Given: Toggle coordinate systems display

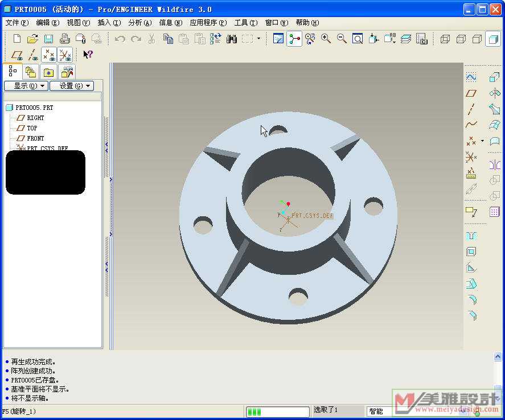Looking at the screenshot, I should pyautogui.click(x=65, y=55).
